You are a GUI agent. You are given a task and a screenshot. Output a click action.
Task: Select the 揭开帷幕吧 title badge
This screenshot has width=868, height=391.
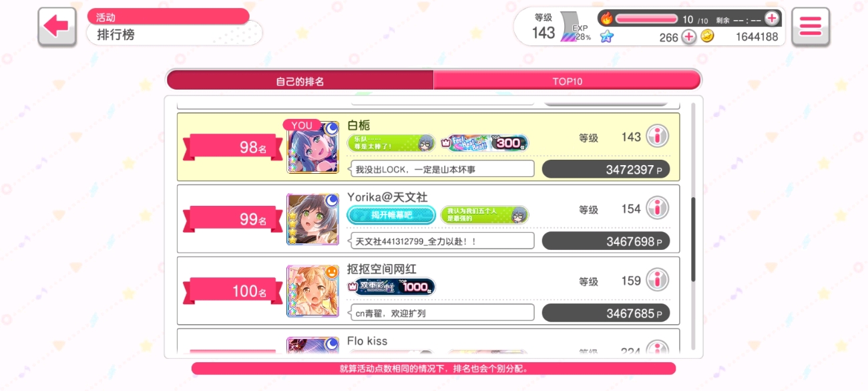(391, 215)
